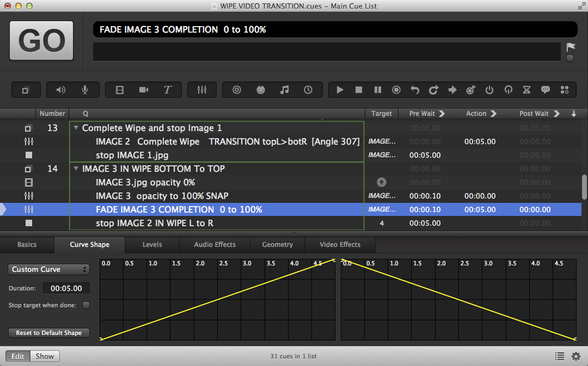Switch to Show mode
This screenshot has height=366, width=588.
click(45, 356)
